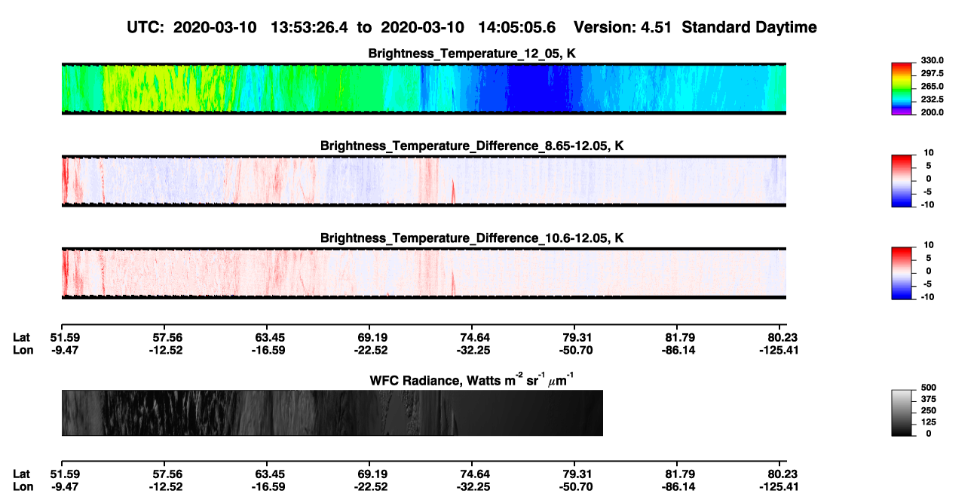Screen dimensions: 980x503
Task: Click the 'Lat' row label under the WFC Radiance panel
Action: click(21, 474)
